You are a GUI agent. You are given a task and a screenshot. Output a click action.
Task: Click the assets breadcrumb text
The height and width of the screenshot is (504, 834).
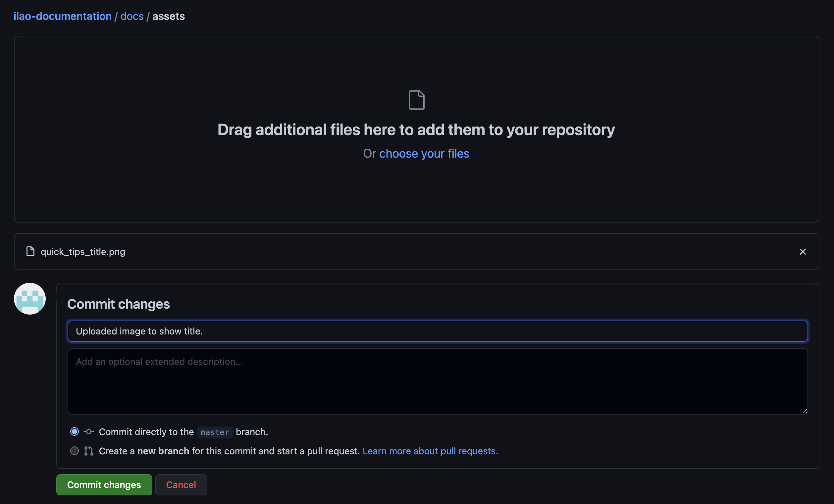coord(169,16)
